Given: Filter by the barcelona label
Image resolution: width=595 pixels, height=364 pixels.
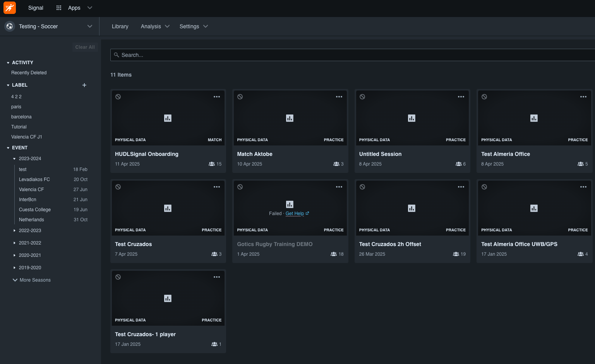Looking at the screenshot, I should coord(21,117).
